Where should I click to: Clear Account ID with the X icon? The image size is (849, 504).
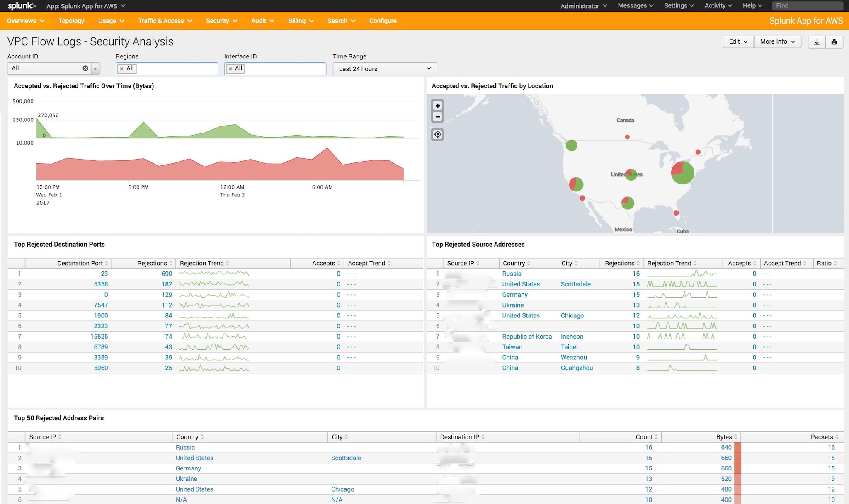point(85,68)
